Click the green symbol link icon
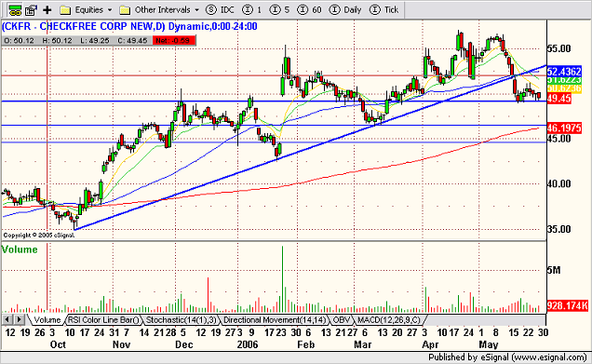 (14, 10)
